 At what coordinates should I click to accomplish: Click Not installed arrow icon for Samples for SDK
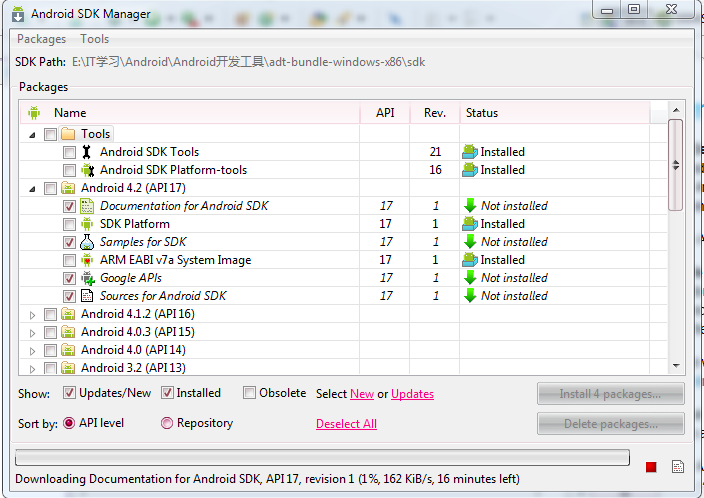(470, 242)
